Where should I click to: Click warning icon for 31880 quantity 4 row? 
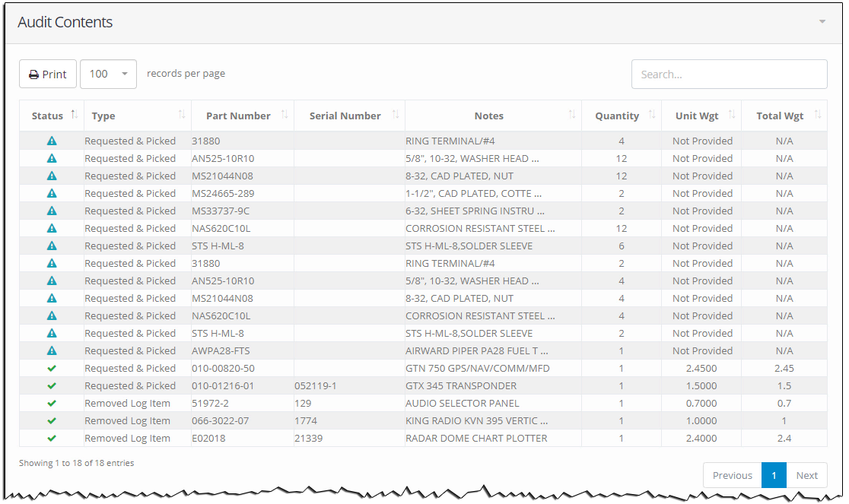(x=52, y=141)
